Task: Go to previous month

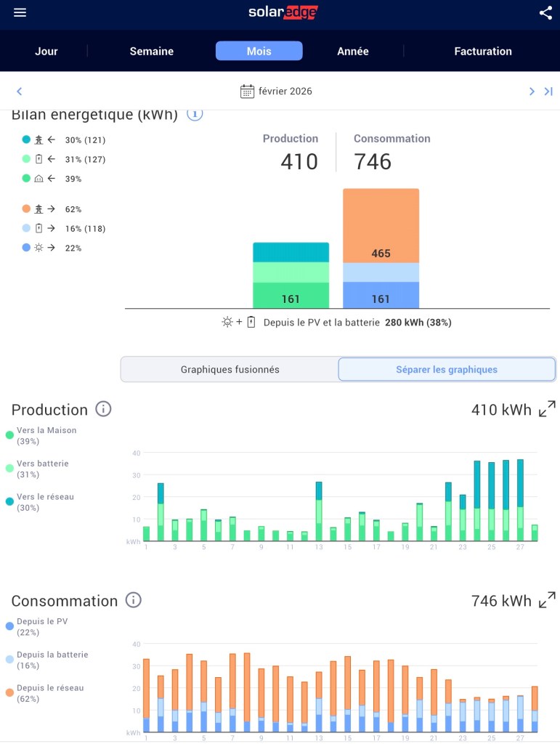Action: [20, 92]
